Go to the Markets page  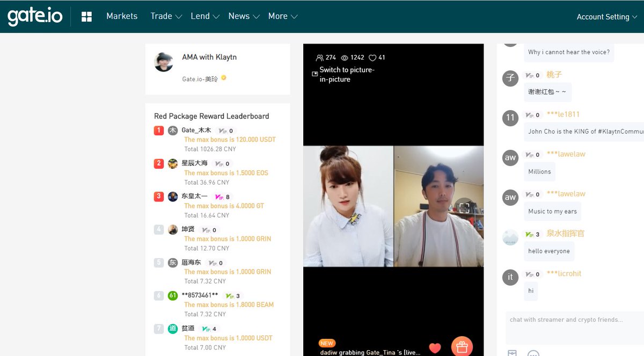coord(122,16)
